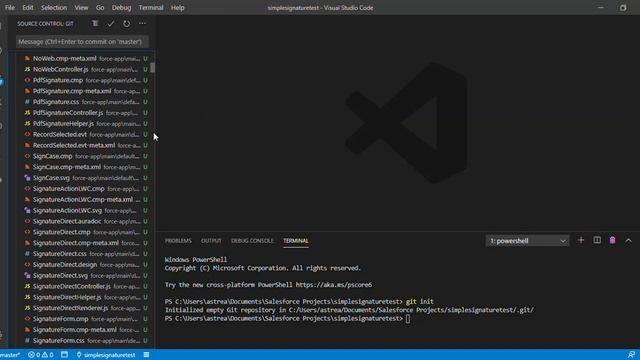Select SignatureDirectController.js file
The image size is (640, 360).
(82, 287)
